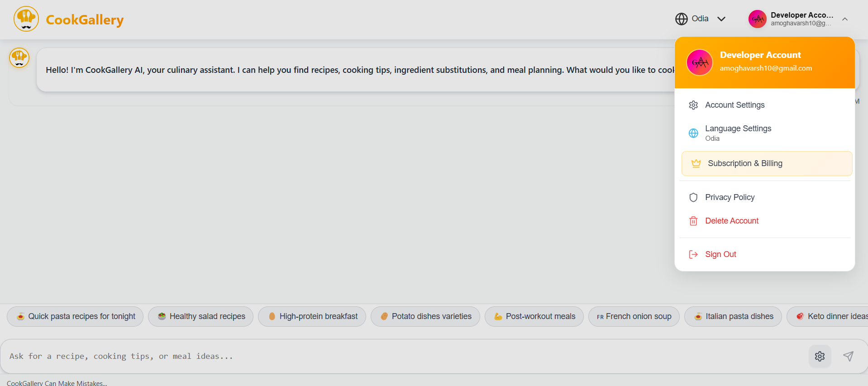
Task: Expand Language Settings showing Odia
Action: 738,133
